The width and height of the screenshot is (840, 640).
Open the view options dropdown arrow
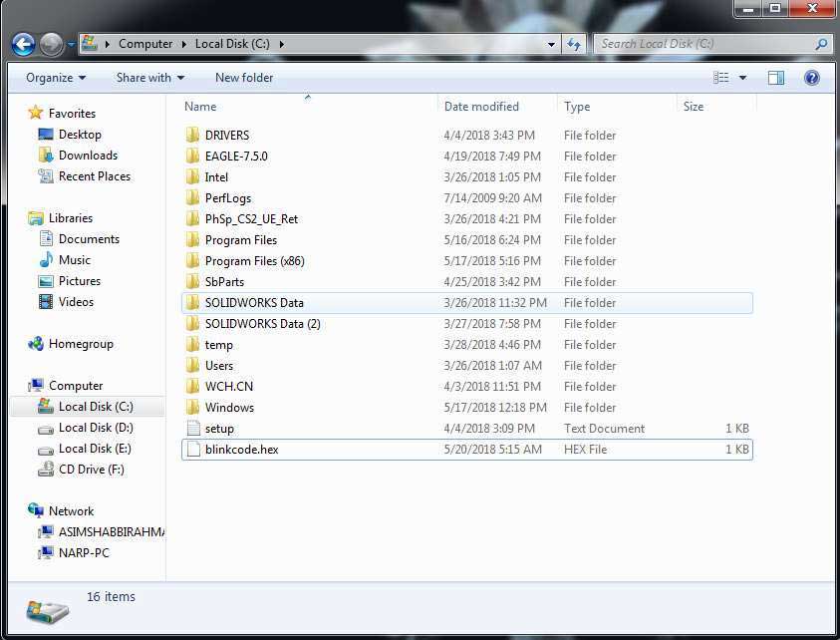[x=743, y=78]
